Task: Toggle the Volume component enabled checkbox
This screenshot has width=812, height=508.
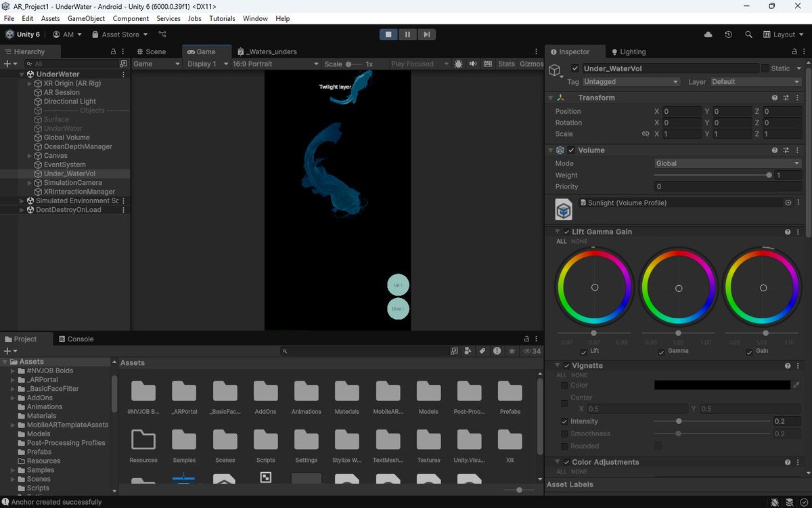Action: click(571, 150)
